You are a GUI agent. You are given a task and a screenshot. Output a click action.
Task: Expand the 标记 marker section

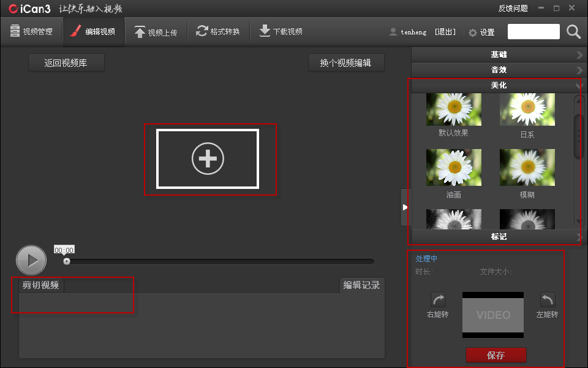[x=497, y=237]
